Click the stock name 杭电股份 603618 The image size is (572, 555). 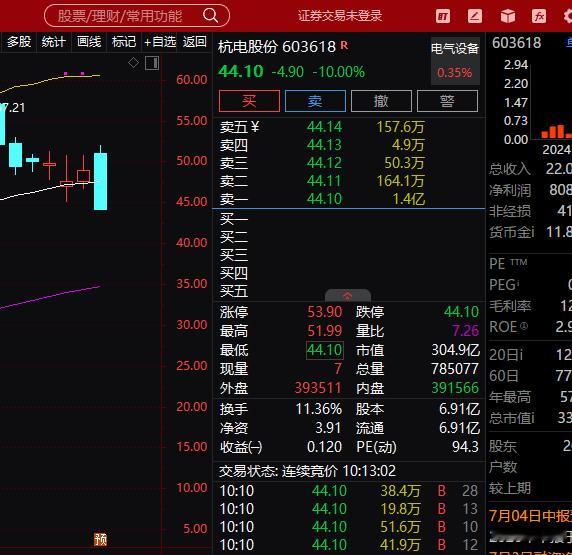pyautogui.click(x=277, y=47)
